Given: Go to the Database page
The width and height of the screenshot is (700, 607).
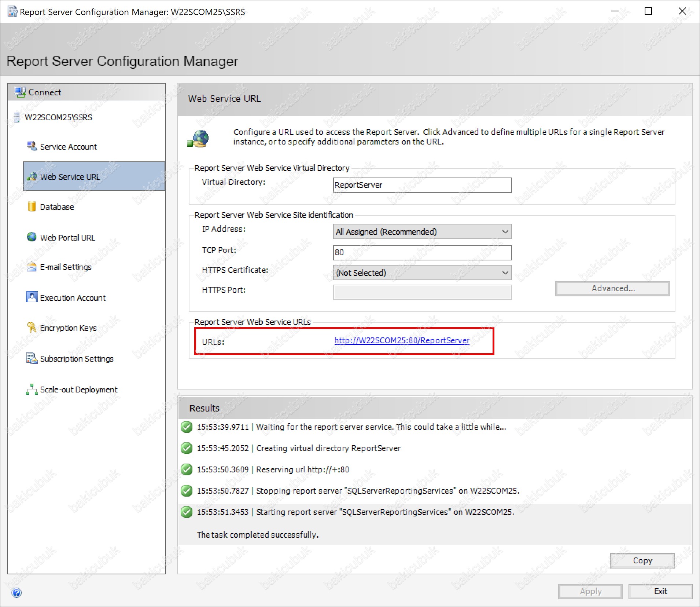Looking at the screenshot, I should (x=57, y=207).
